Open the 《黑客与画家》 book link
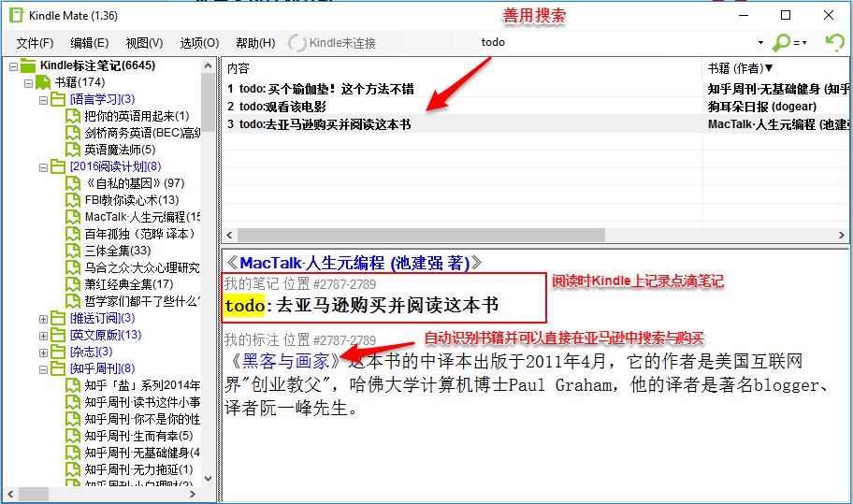This screenshot has width=853, height=504. pos(285,361)
